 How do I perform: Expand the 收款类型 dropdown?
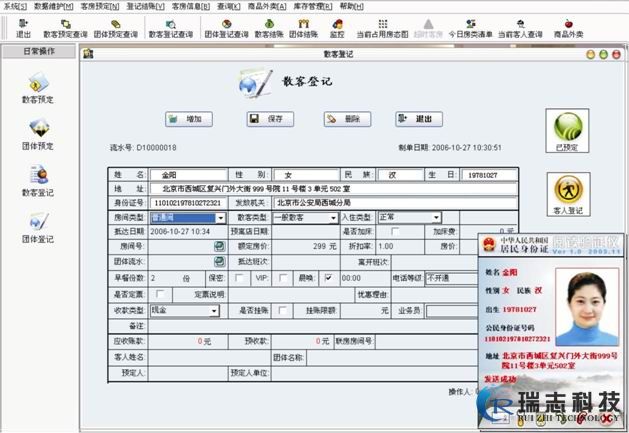point(215,311)
